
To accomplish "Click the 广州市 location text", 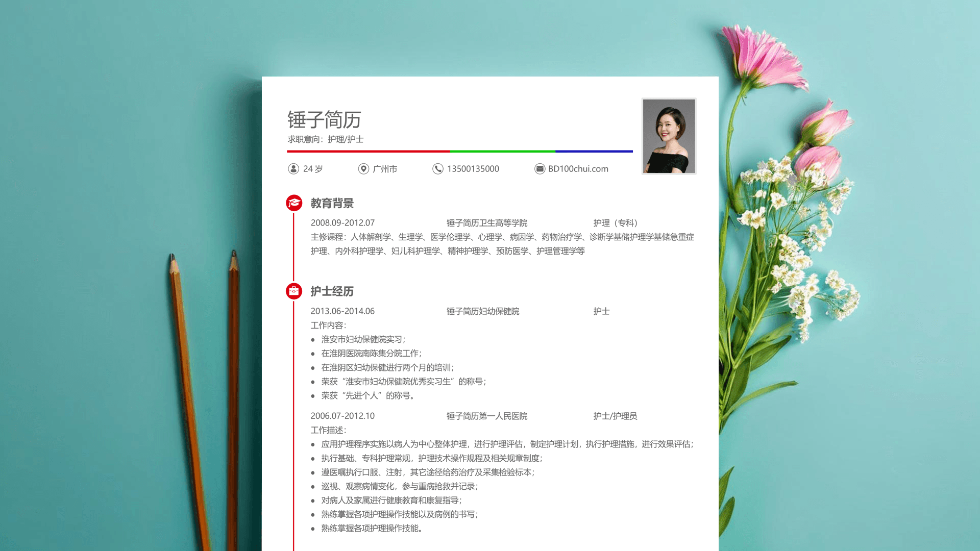I will (x=385, y=169).
